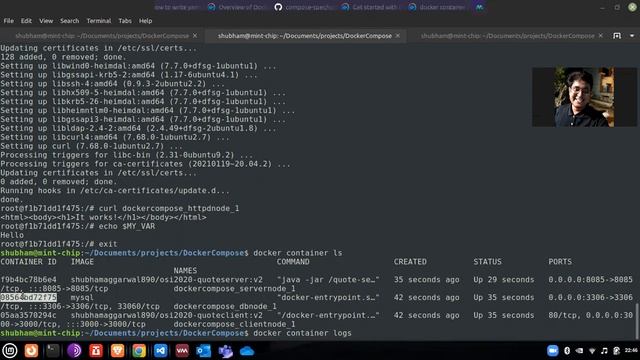Click the highlighted container ID 08564bd72f75
This screenshot has width=640, height=360.
tap(29, 298)
